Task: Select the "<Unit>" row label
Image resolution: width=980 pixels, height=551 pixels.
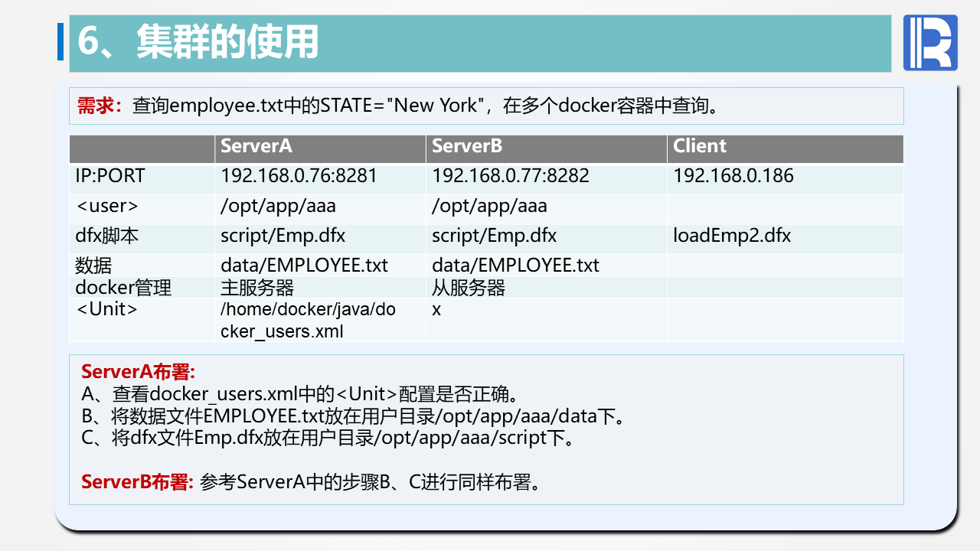Action: [106, 310]
